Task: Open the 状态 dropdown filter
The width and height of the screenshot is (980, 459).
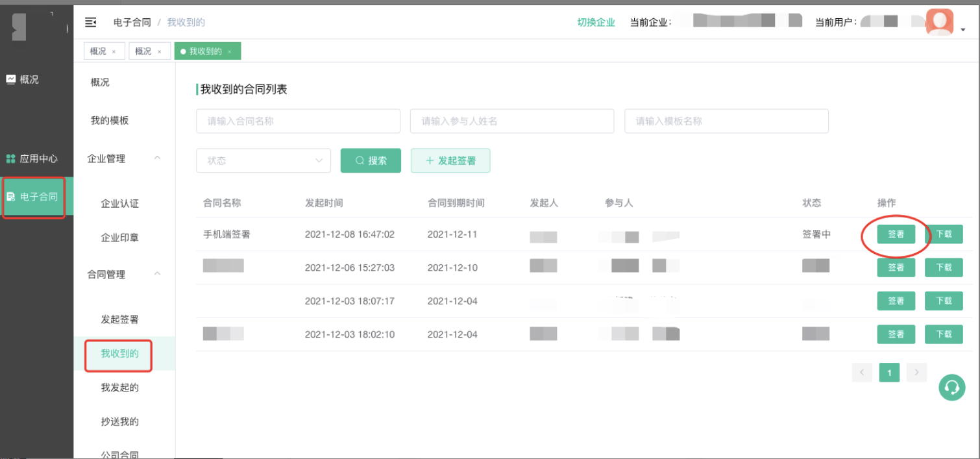Action: click(263, 160)
